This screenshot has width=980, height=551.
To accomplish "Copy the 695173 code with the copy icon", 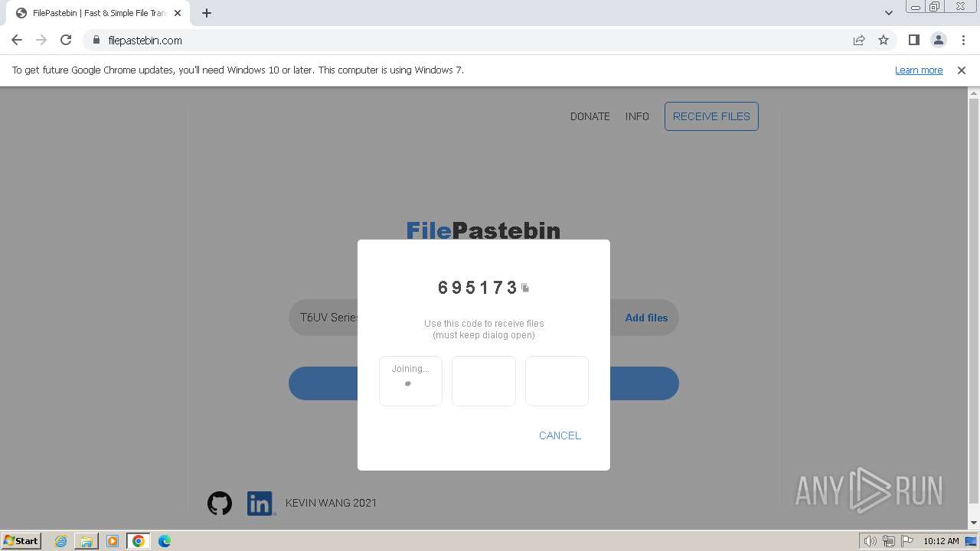I will tap(525, 288).
